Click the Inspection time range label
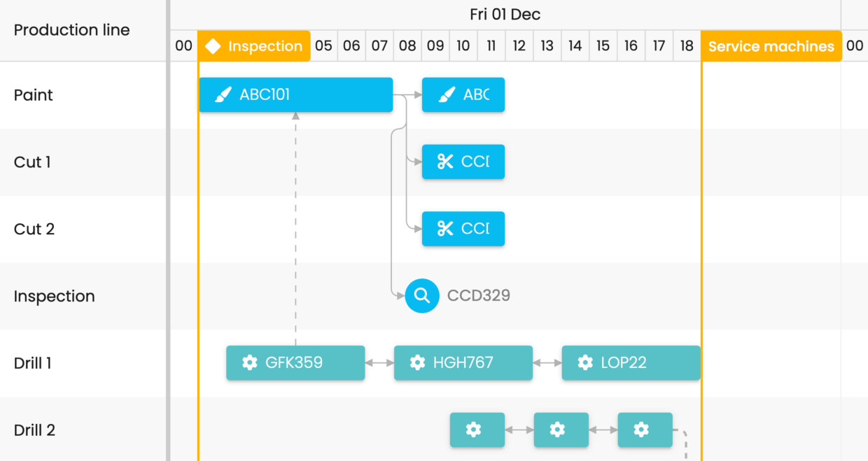The height and width of the screenshot is (461, 868). tap(265, 47)
